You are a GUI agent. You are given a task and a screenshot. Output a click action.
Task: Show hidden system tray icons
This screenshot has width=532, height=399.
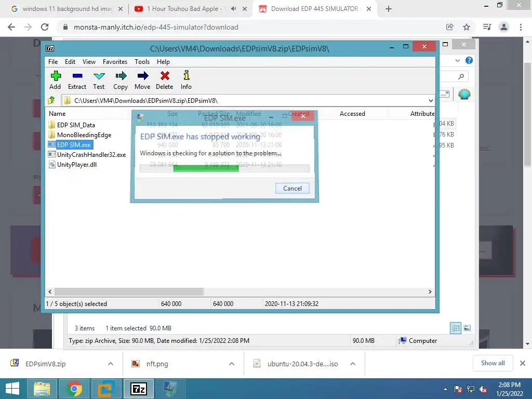445,389
